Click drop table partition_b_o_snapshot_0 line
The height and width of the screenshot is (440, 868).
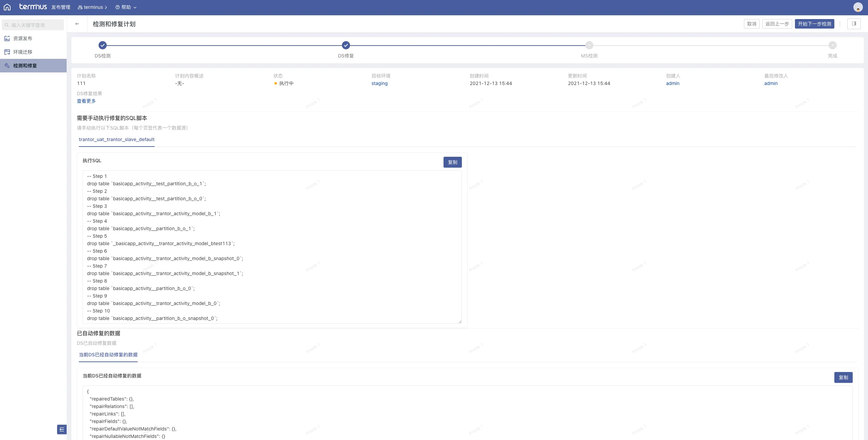coord(152,318)
